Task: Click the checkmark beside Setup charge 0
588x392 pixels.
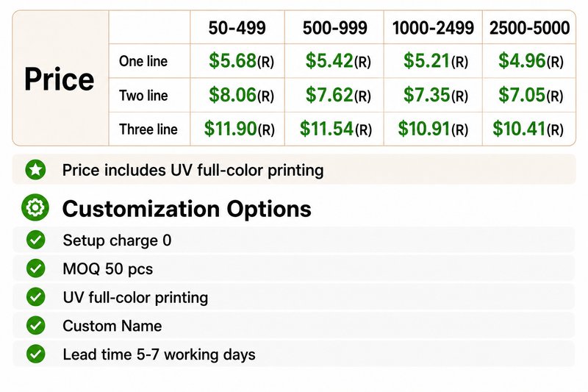Action: pyautogui.click(x=36, y=240)
